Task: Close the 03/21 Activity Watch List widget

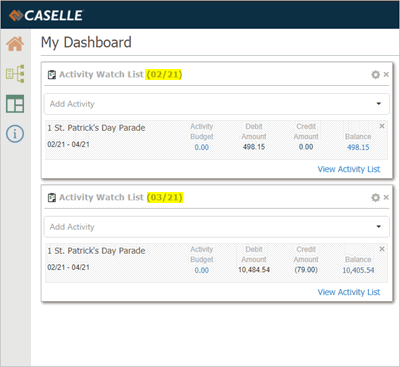Action: point(386,197)
